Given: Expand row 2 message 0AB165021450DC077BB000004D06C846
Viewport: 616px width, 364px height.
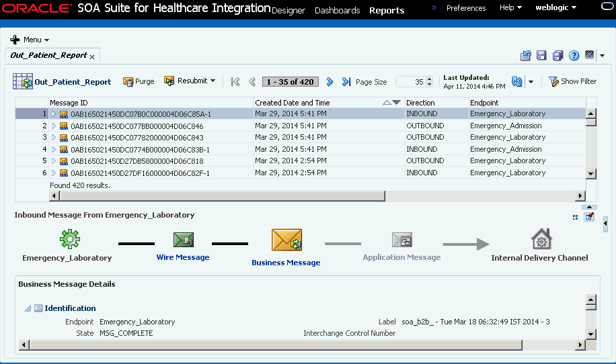Looking at the screenshot, I should tap(54, 126).
